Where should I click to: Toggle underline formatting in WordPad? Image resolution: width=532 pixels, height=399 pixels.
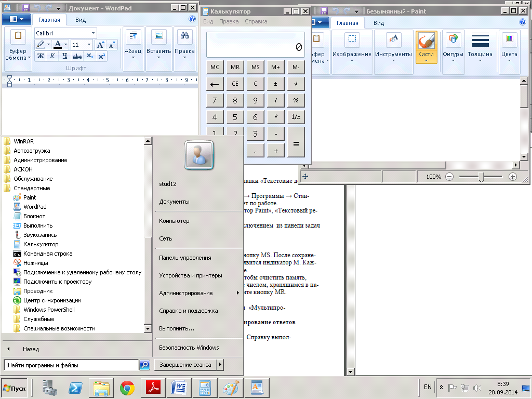64,56
